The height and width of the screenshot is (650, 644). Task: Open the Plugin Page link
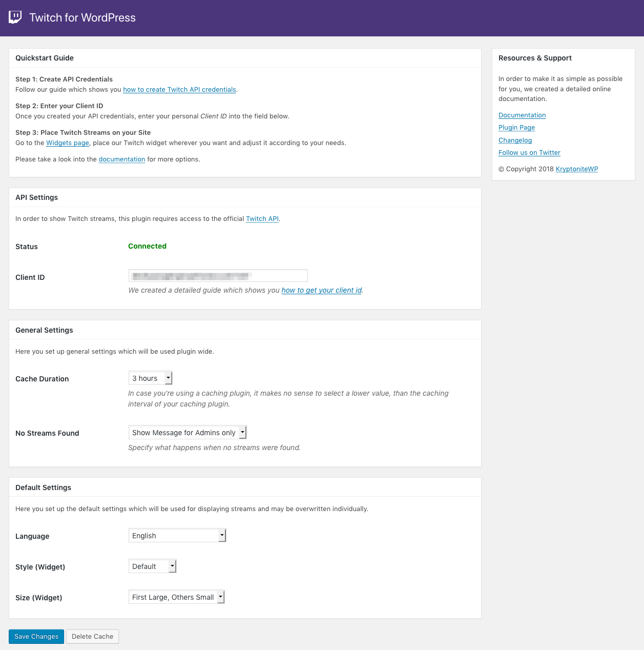(516, 128)
